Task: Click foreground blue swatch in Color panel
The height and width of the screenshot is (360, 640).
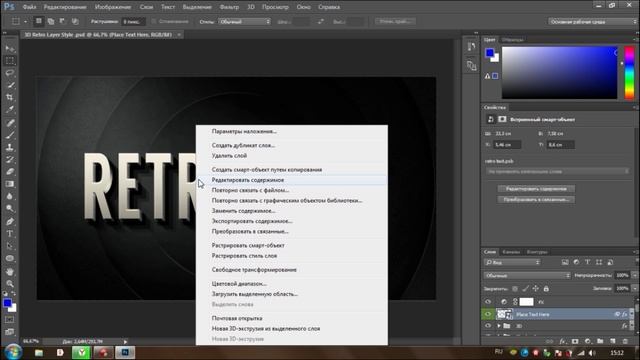Action: (x=490, y=53)
